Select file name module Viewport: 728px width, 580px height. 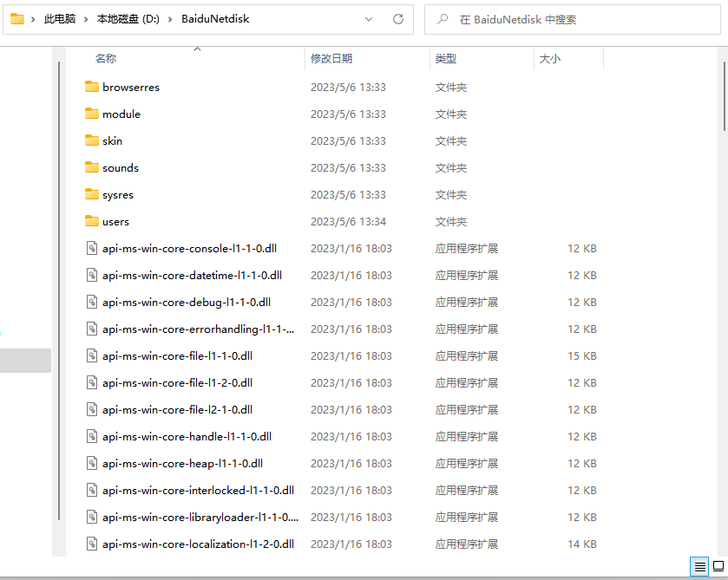121,114
